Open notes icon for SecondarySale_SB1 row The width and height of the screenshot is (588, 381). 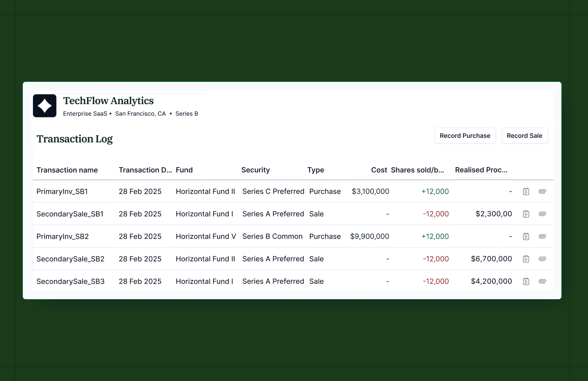coord(526,214)
